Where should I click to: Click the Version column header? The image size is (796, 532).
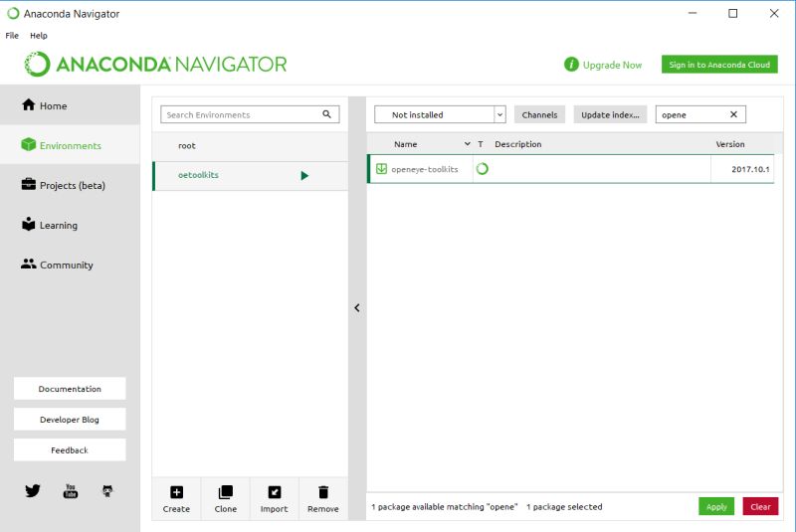coord(730,144)
